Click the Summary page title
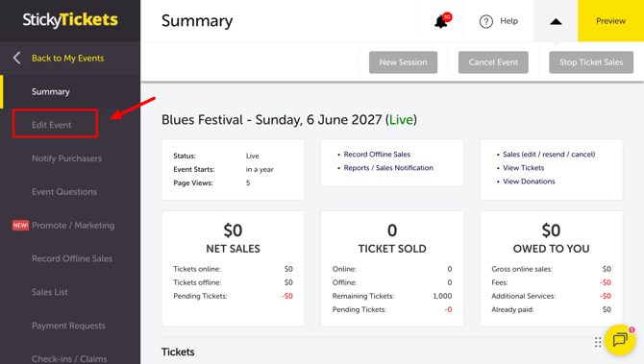 coord(197,20)
